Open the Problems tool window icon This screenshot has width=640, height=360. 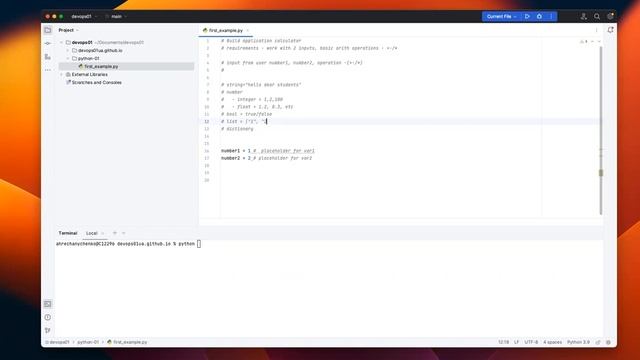tap(48, 317)
